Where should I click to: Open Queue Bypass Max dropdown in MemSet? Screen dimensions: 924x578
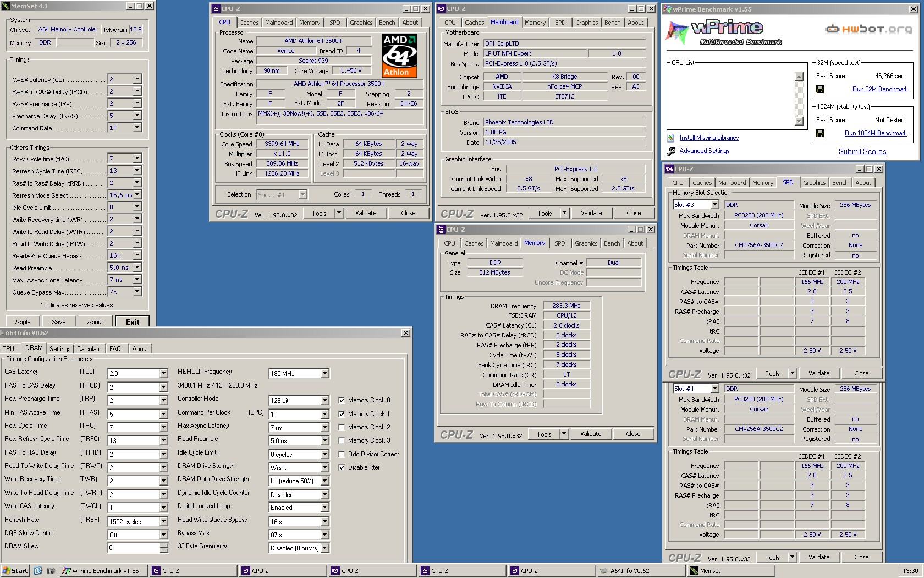click(x=137, y=292)
